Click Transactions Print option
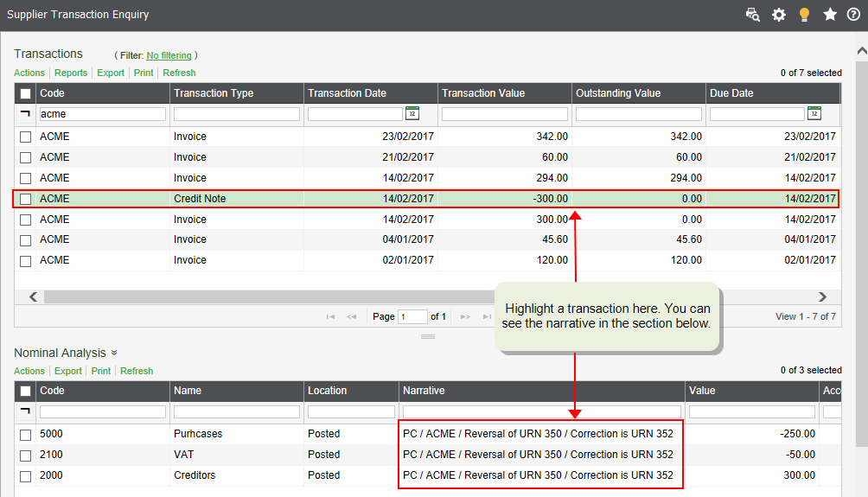The height and width of the screenshot is (497, 868). click(144, 73)
